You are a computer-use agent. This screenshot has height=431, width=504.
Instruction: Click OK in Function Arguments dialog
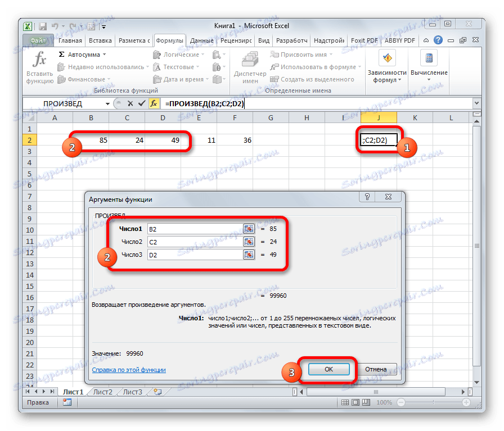(328, 369)
